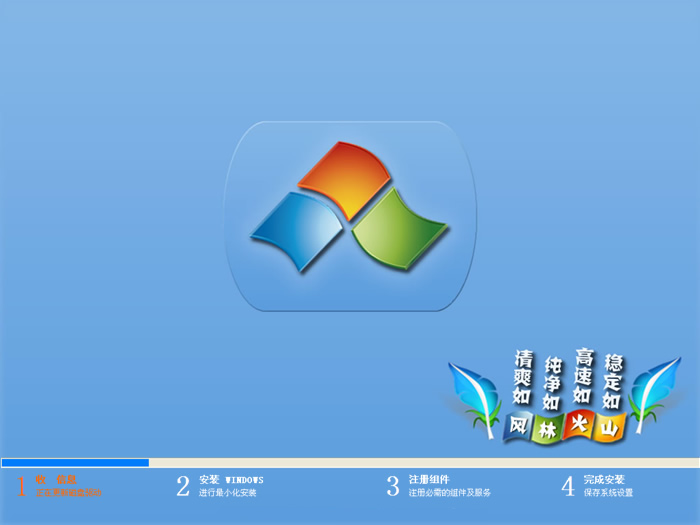This screenshot has height=525, width=700.
Task: Click the yellow '山' tile
Action: 610,428
